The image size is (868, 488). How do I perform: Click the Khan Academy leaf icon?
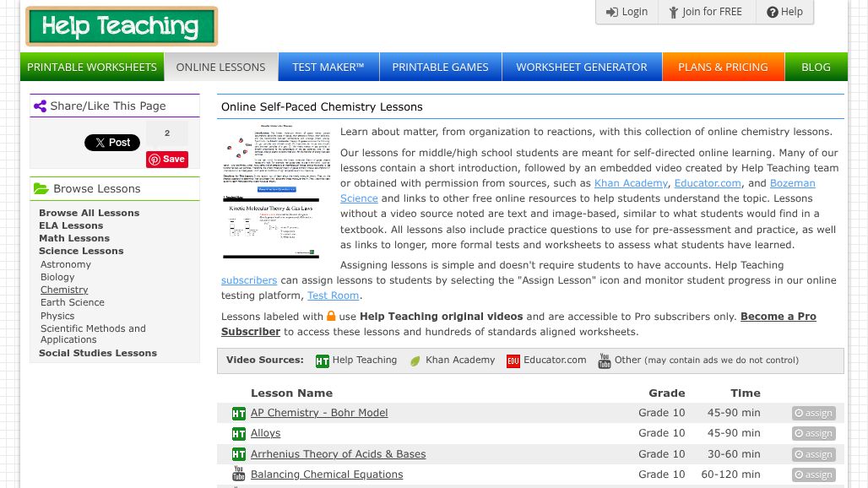[x=415, y=361]
